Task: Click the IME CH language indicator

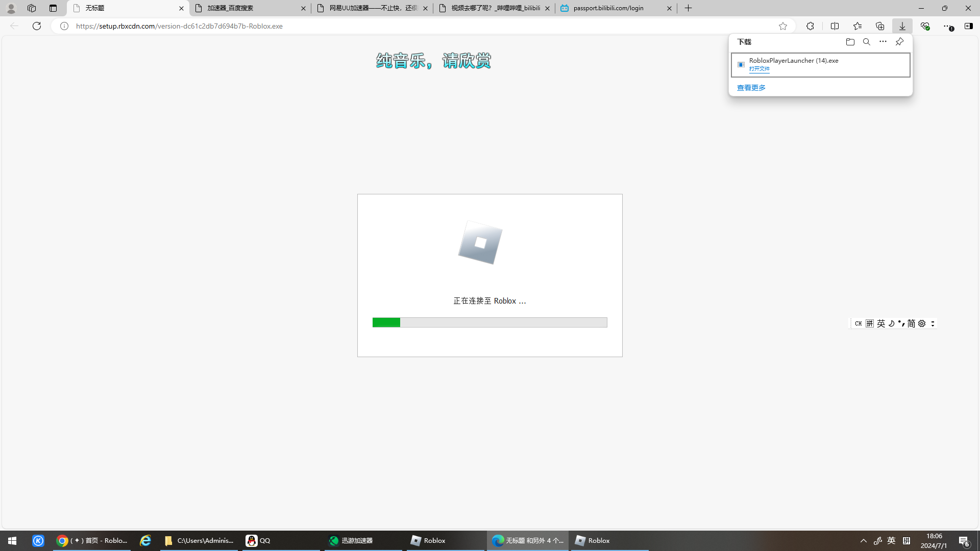Action: (x=859, y=323)
